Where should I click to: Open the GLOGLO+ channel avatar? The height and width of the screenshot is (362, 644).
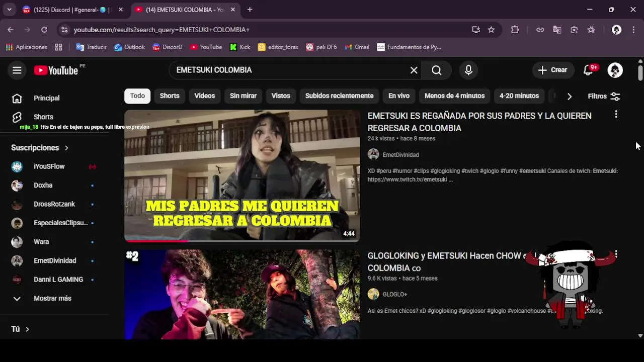[373, 294]
